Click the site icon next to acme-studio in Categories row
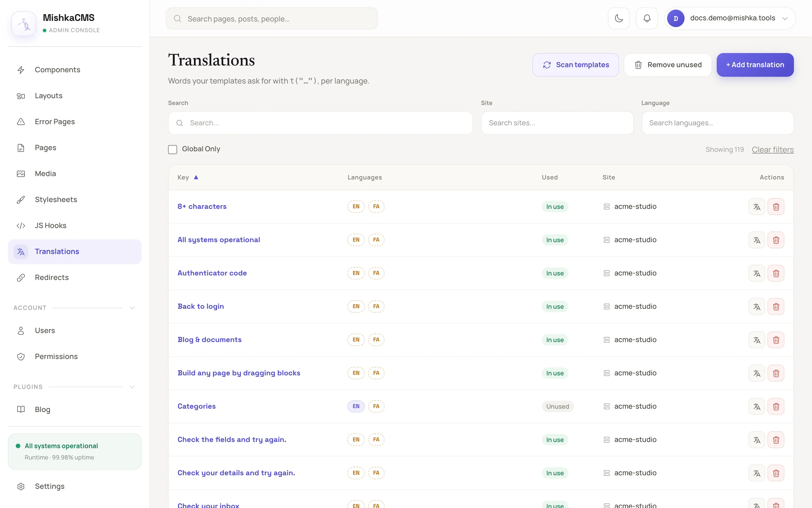Screen dimensions: 812x508 (606, 406)
